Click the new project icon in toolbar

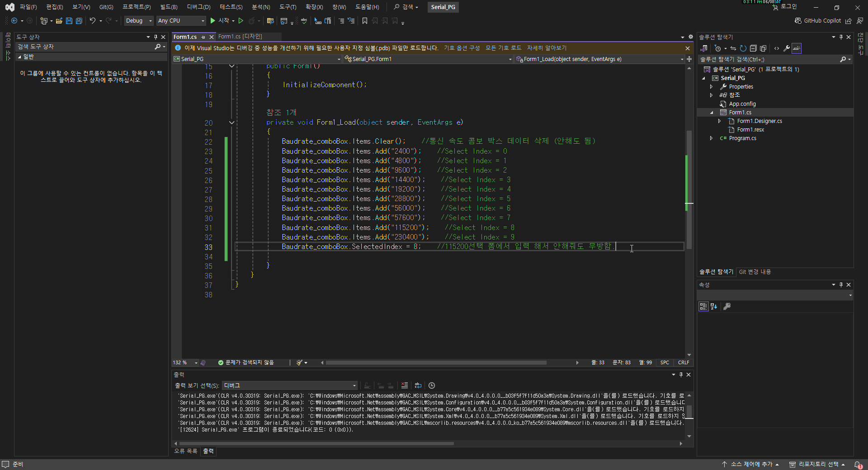coord(44,21)
